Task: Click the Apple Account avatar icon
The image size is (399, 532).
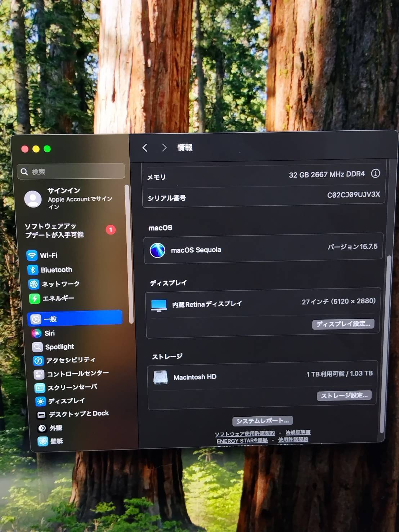Action: [x=33, y=199]
